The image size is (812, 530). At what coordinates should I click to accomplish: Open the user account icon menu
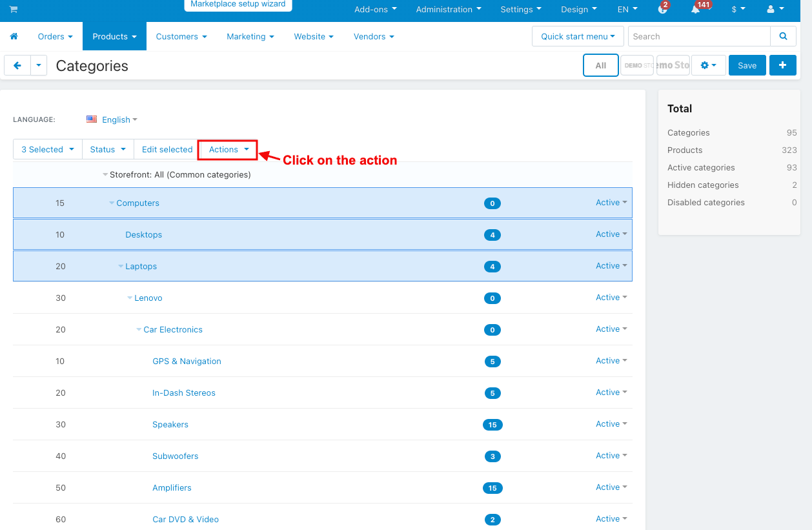point(775,10)
